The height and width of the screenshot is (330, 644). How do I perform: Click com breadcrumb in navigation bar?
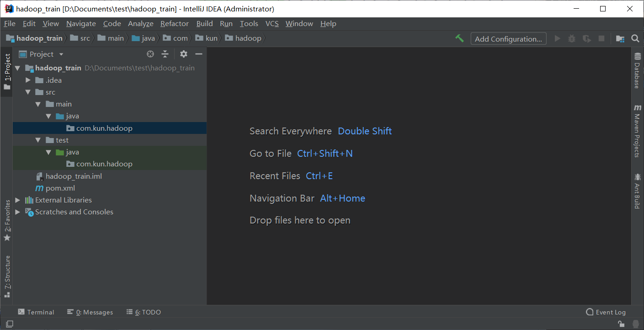point(176,38)
